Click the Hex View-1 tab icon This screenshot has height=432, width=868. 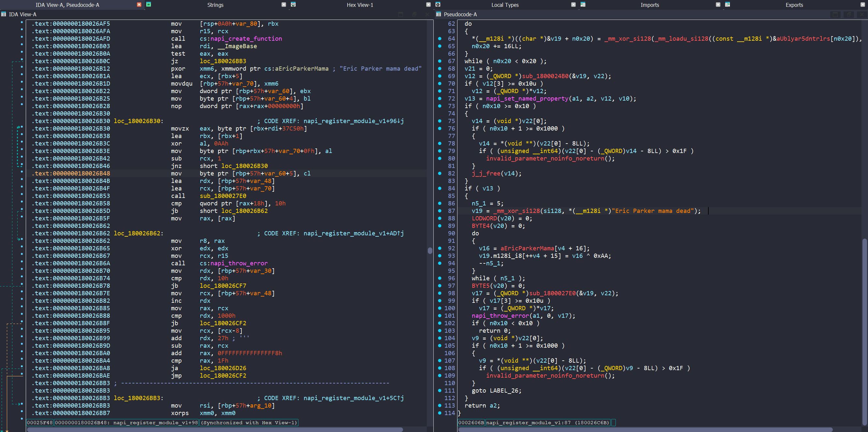coord(293,4)
